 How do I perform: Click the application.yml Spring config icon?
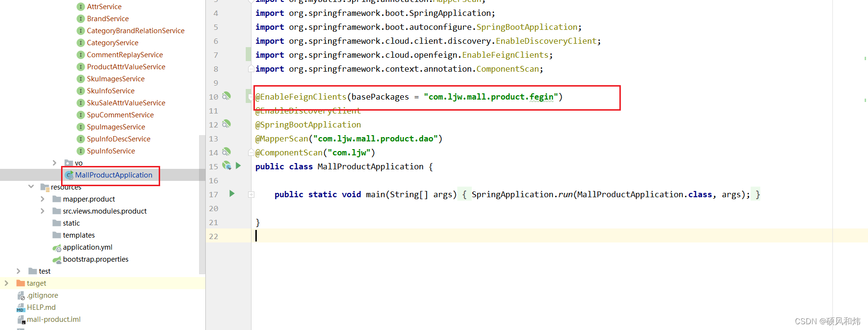pyautogui.click(x=57, y=248)
